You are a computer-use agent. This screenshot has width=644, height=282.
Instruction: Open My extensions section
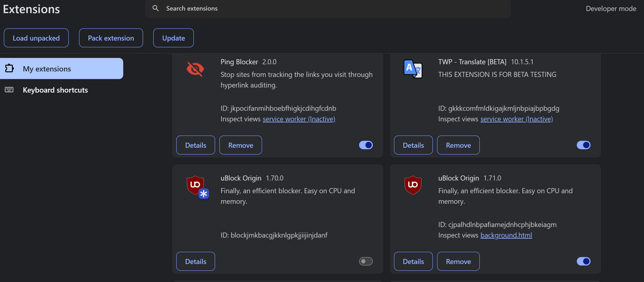tap(62, 68)
